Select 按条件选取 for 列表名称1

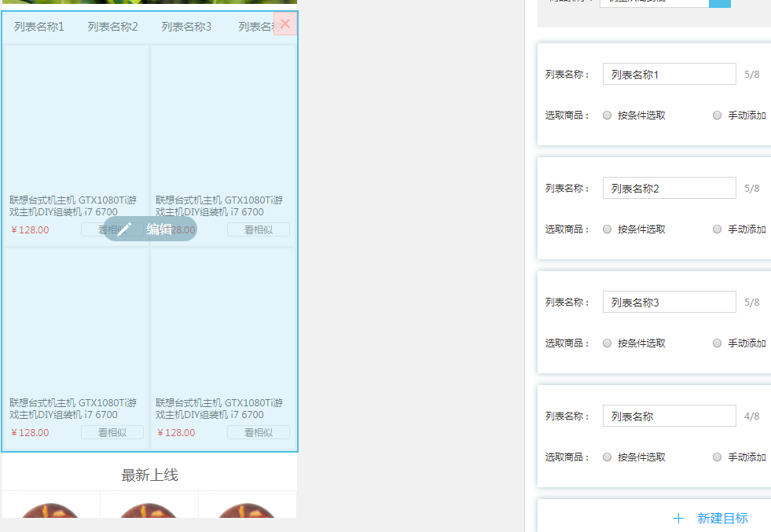[608, 116]
